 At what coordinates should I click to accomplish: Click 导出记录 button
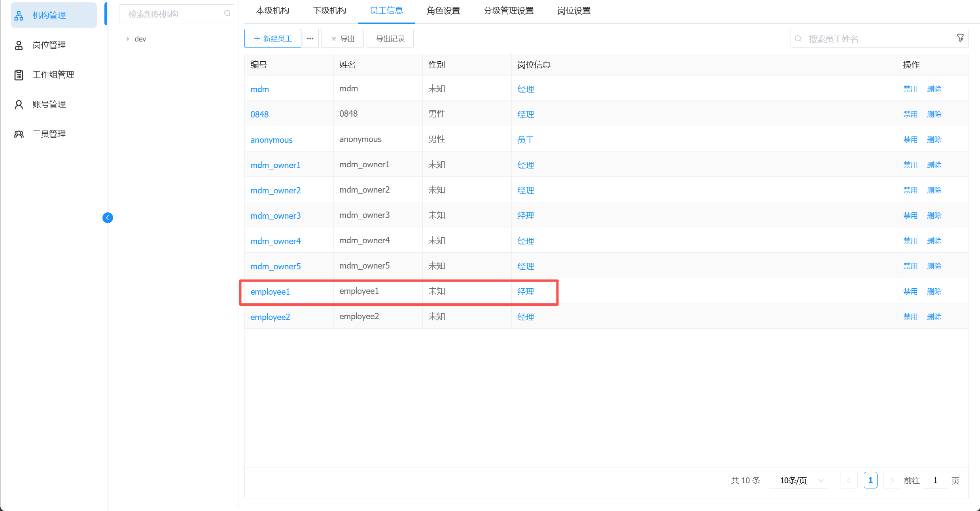click(x=390, y=38)
